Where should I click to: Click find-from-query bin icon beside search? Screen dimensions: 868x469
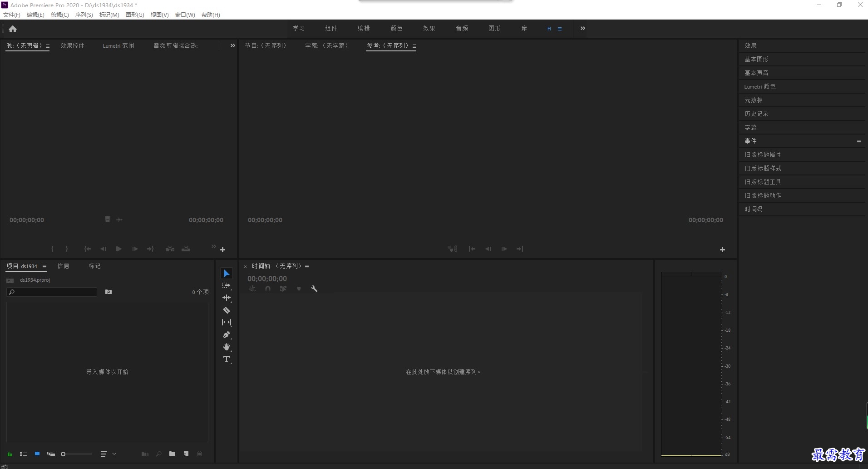click(x=108, y=292)
